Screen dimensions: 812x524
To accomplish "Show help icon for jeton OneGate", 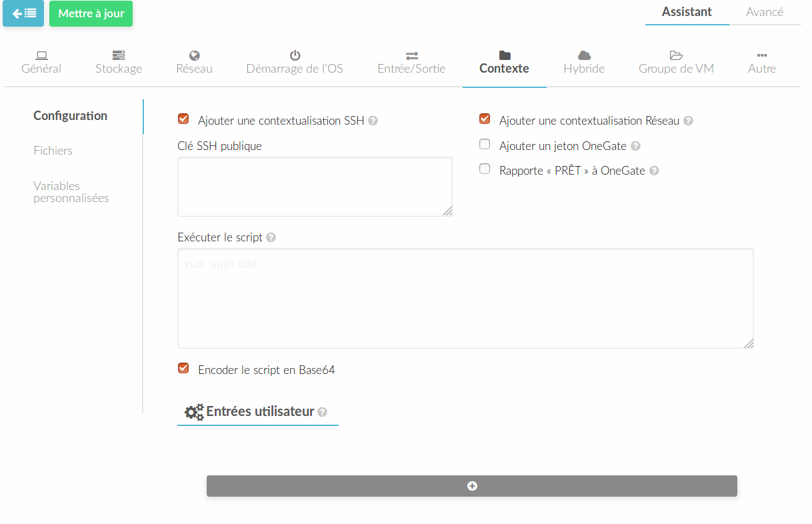I will pos(635,146).
